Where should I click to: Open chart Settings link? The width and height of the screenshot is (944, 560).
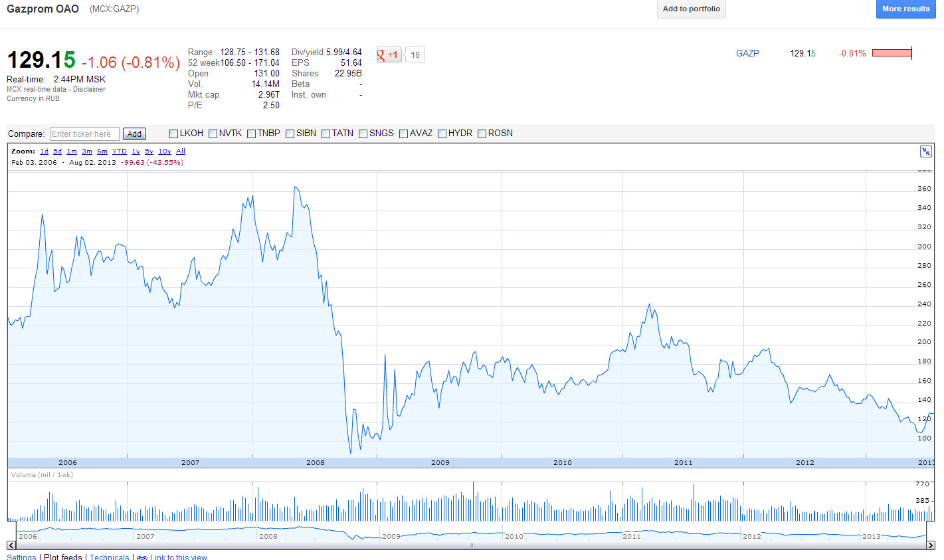point(21,557)
